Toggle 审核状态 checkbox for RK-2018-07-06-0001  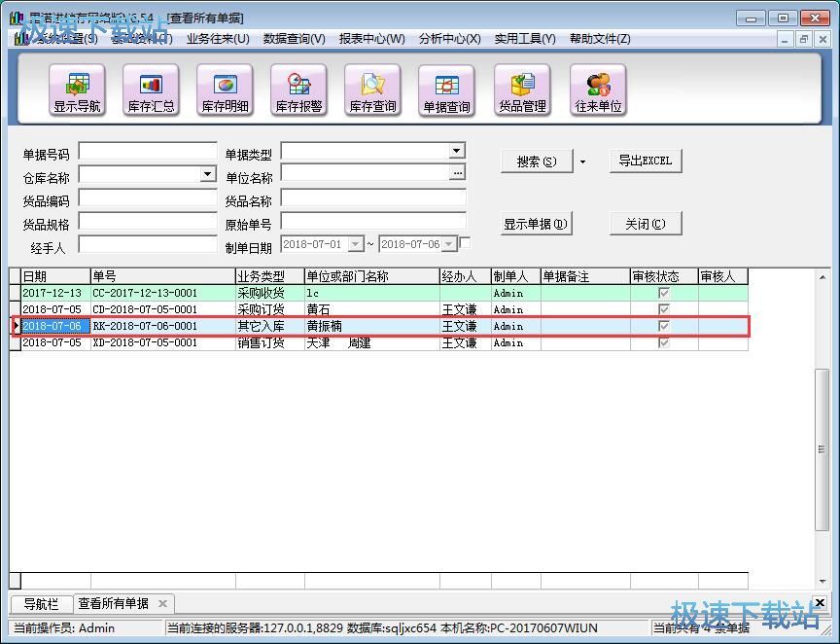click(x=664, y=326)
